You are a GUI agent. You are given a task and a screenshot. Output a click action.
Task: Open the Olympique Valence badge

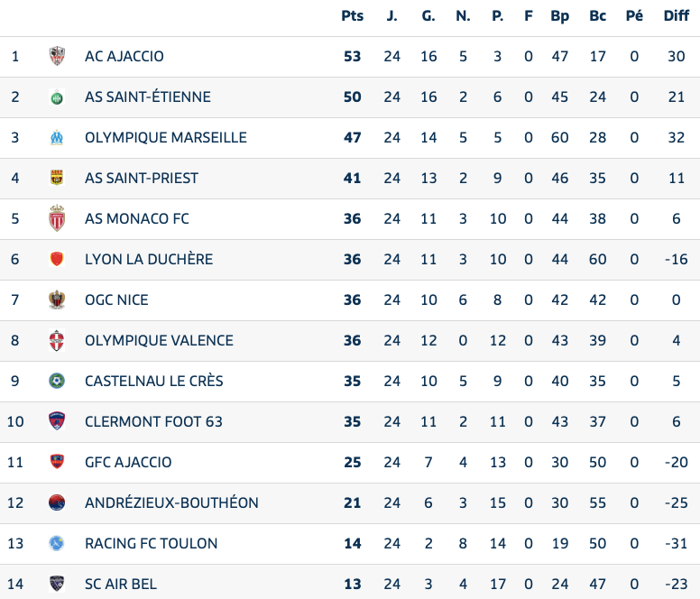click(57, 340)
